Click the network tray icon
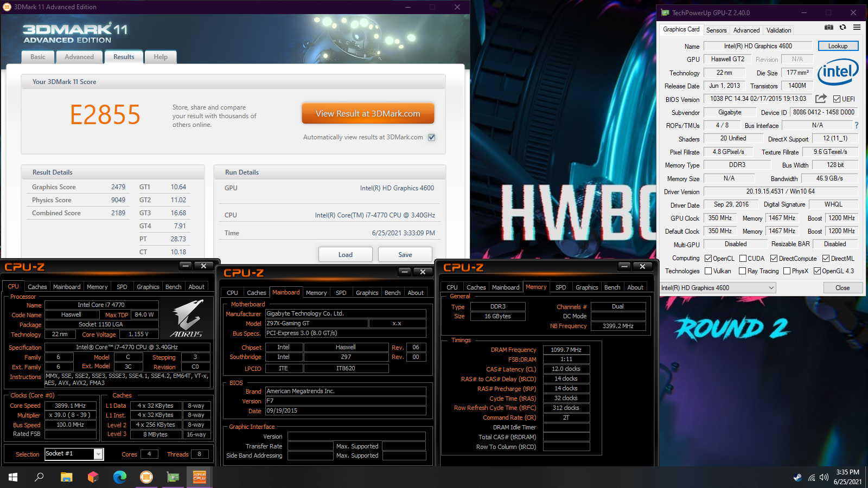Screen dimensions: 868x488 tap(812, 477)
